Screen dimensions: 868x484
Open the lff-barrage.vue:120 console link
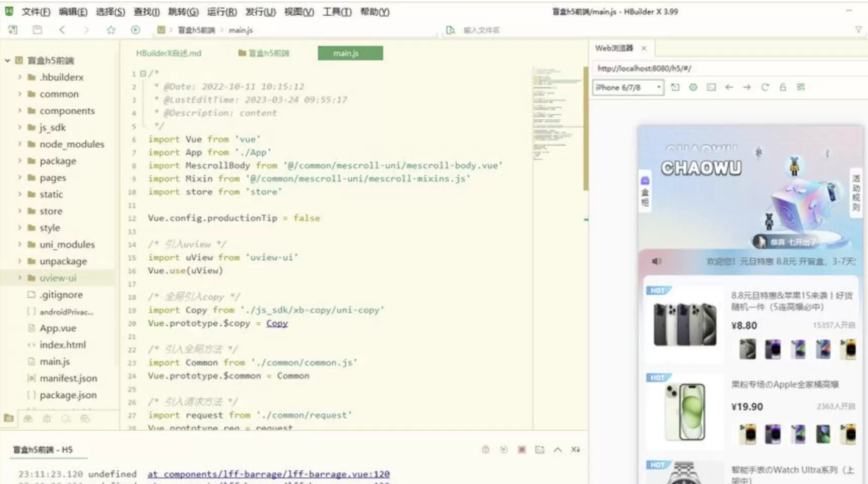pyautogui.click(x=269, y=474)
